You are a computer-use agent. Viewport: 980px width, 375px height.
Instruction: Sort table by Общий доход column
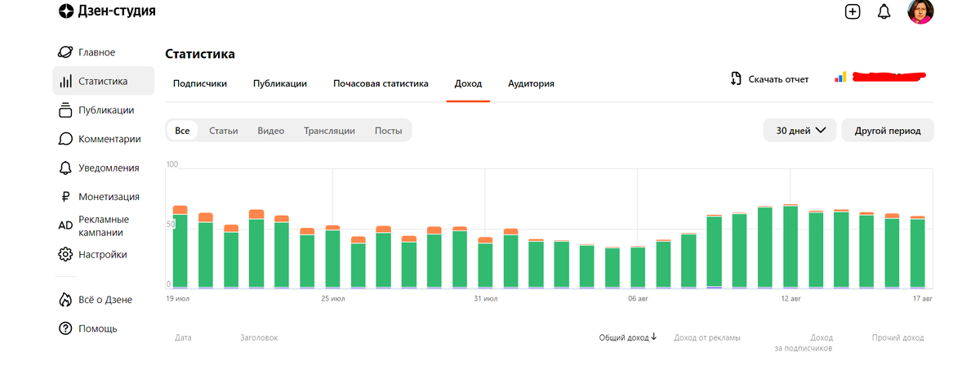[x=628, y=337]
